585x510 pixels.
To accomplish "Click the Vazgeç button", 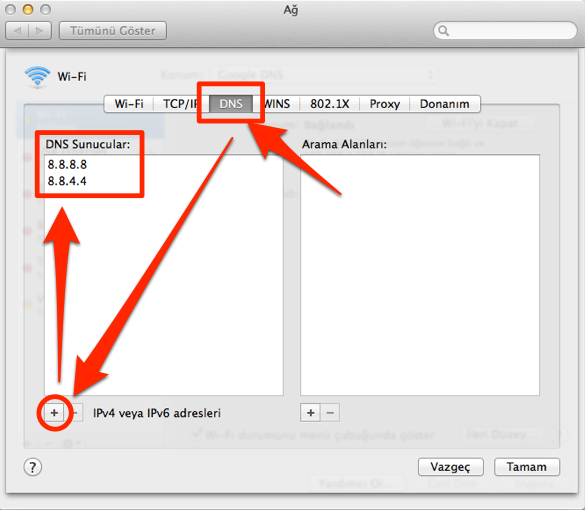I will [x=451, y=467].
